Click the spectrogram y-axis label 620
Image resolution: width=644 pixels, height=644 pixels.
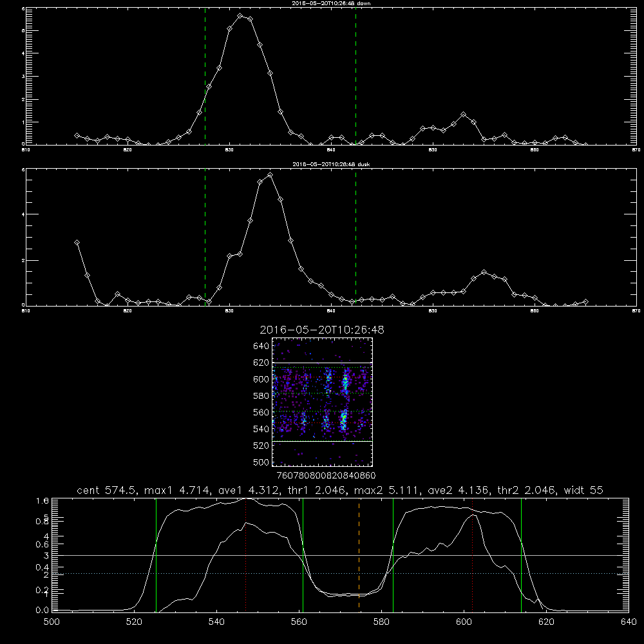[x=261, y=363]
